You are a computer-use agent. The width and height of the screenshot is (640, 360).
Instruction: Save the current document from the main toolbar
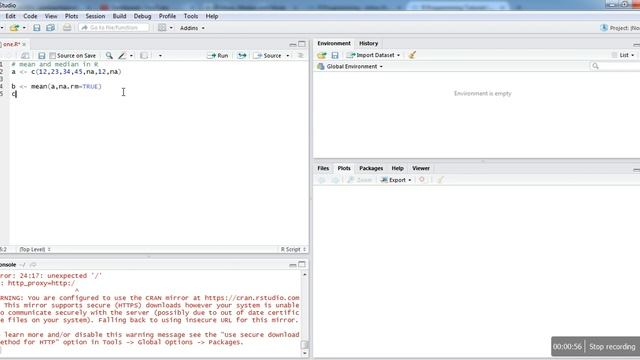[37, 28]
